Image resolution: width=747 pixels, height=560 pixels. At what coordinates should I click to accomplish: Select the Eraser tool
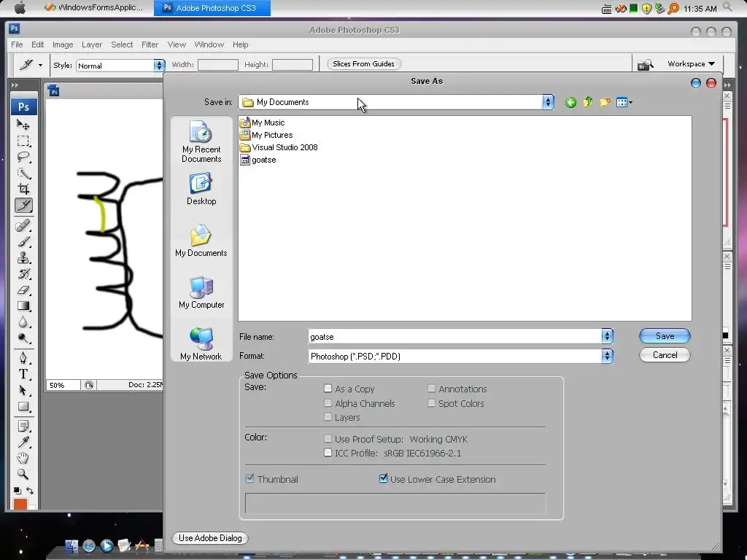coord(23,290)
